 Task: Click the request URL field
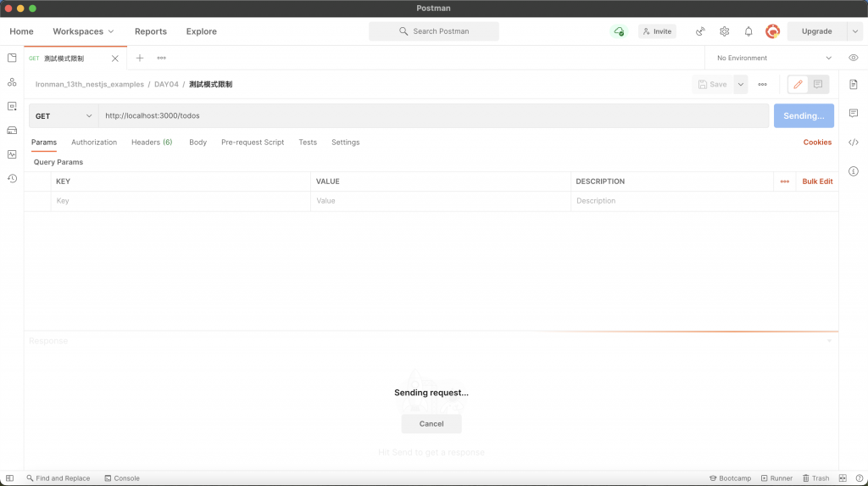[x=433, y=116]
